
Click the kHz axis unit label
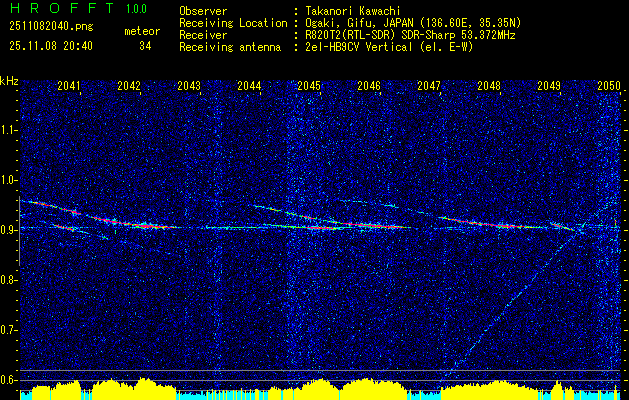[10, 81]
